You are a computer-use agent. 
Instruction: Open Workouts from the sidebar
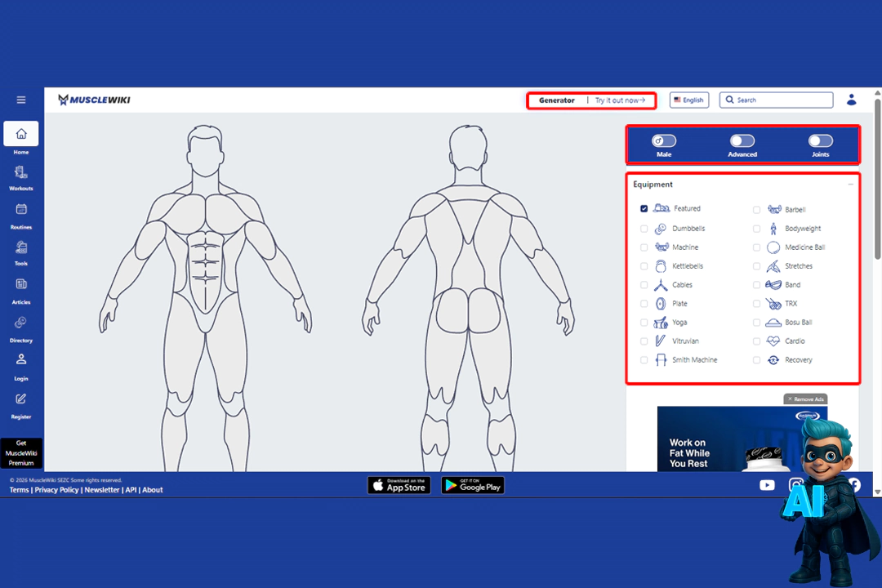point(21,173)
